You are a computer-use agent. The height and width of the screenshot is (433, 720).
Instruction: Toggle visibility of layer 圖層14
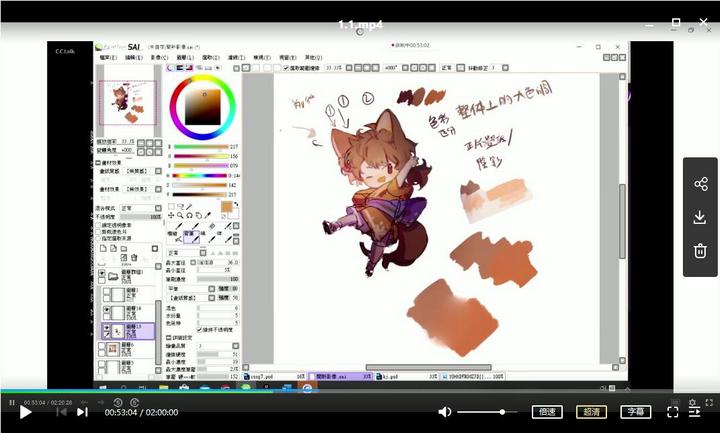click(107, 310)
